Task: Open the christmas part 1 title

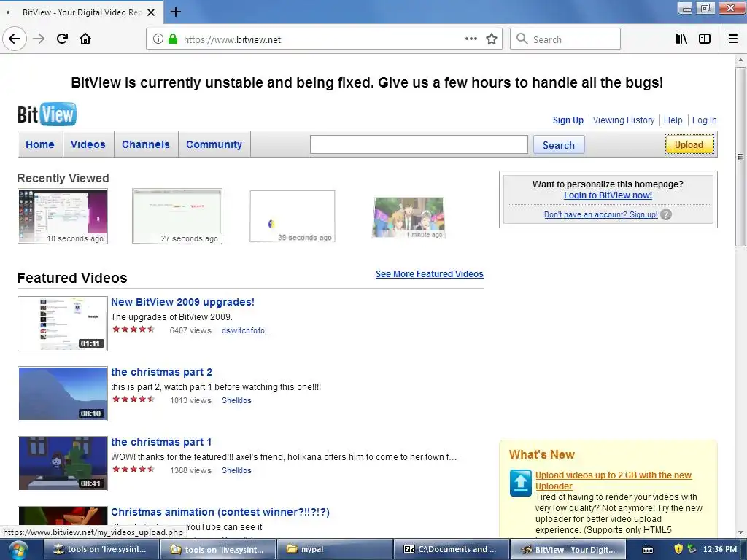Action: point(161,442)
